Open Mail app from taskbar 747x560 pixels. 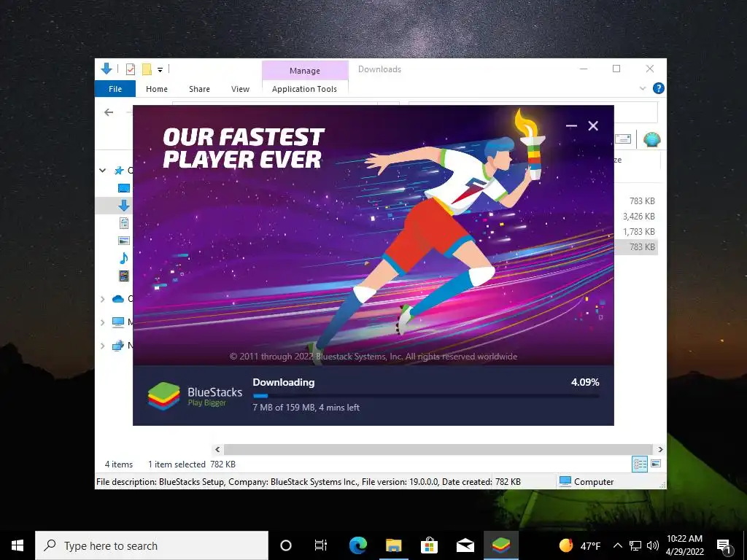point(465,545)
